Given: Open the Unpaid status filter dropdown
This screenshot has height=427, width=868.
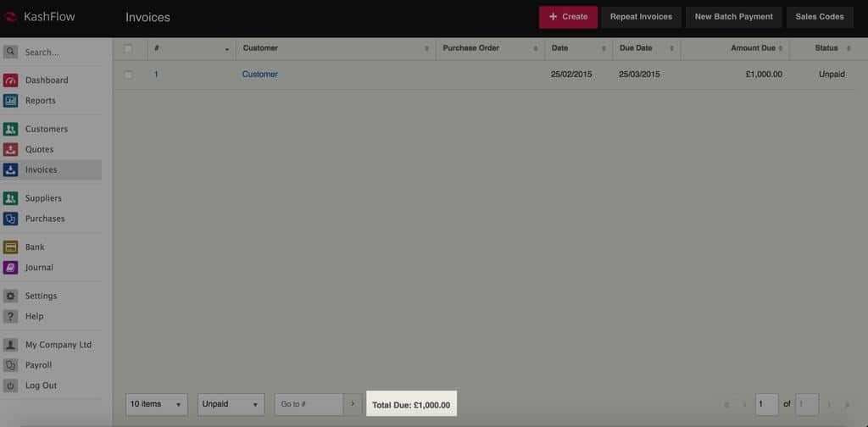Looking at the screenshot, I should pyautogui.click(x=231, y=404).
